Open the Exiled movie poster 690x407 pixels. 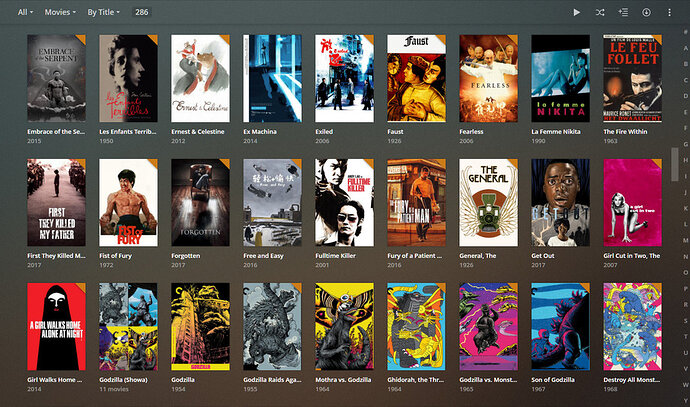tap(344, 78)
